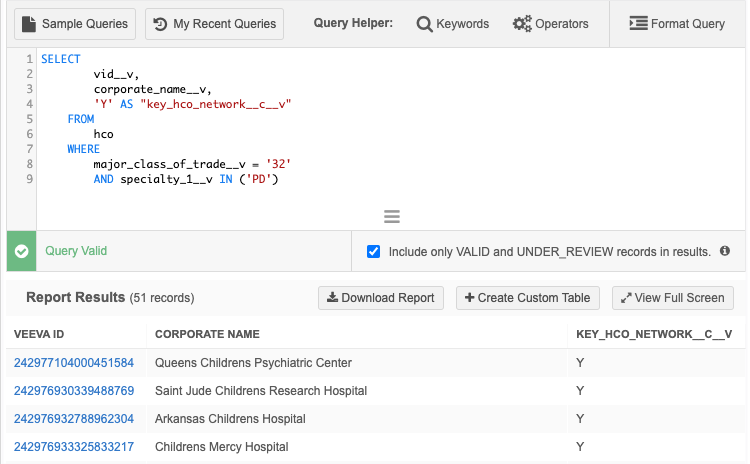
Task: Click the info icon beside the records checkbox
Action: pos(725,252)
